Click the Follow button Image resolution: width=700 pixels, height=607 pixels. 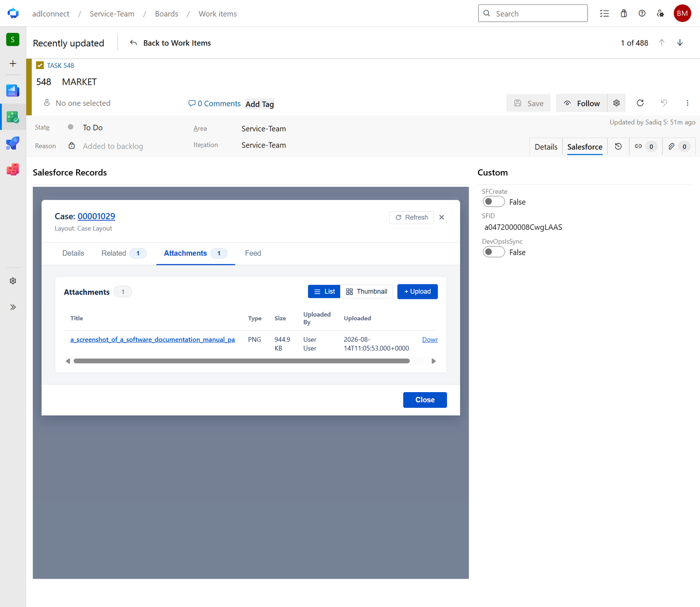click(581, 103)
